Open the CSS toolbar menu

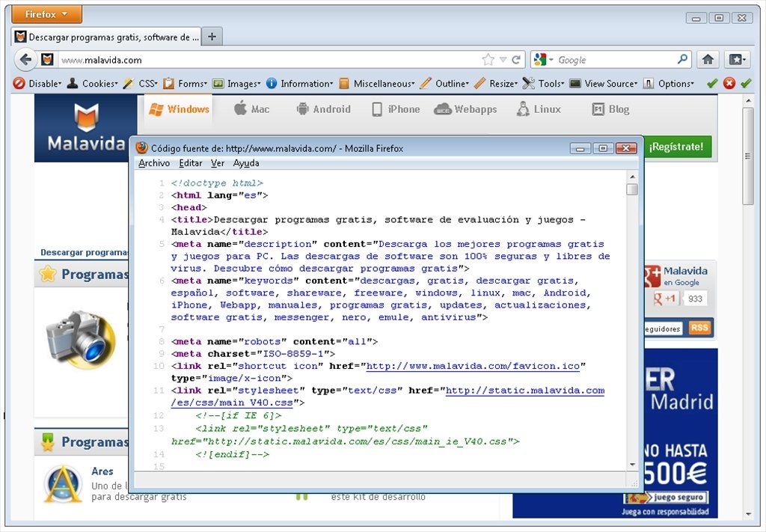tap(140, 84)
